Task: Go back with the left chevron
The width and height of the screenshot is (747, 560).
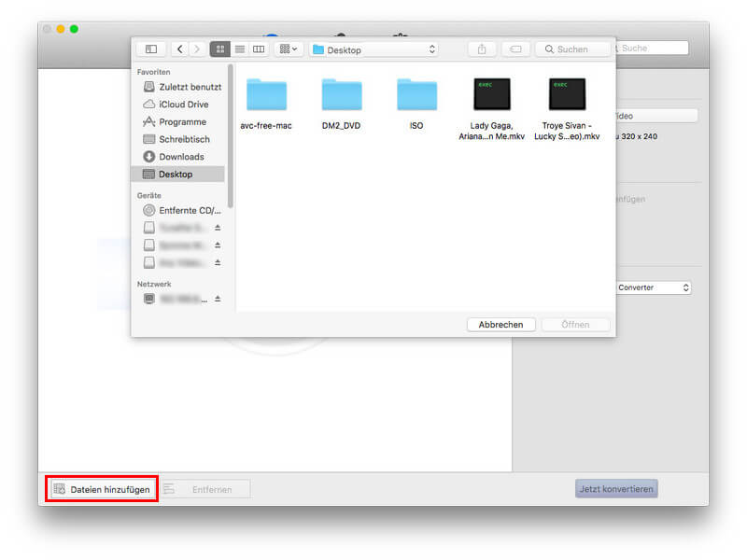Action: click(x=179, y=49)
